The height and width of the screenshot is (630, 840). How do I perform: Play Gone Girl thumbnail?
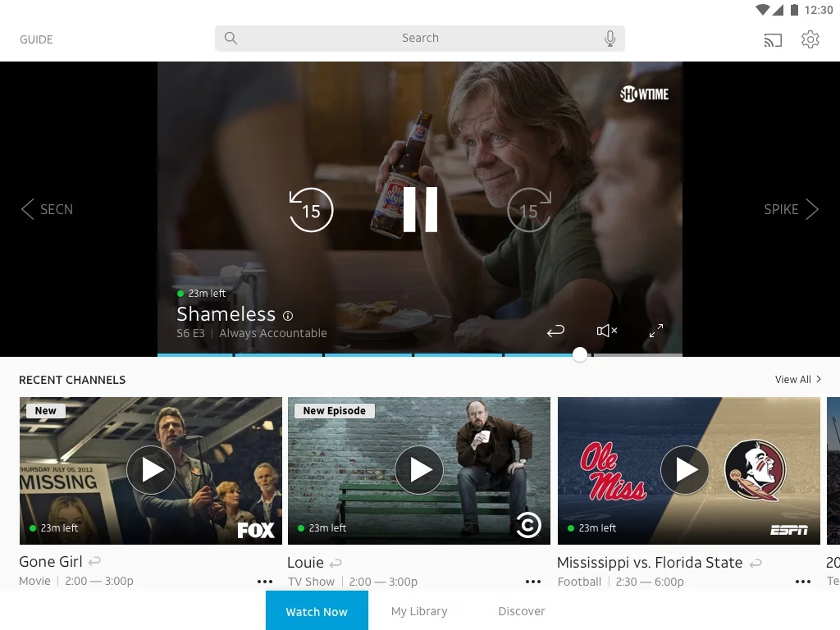[151, 470]
